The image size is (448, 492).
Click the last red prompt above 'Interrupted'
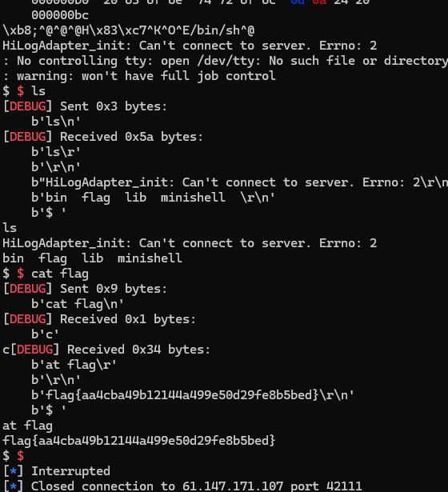click(20, 456)
